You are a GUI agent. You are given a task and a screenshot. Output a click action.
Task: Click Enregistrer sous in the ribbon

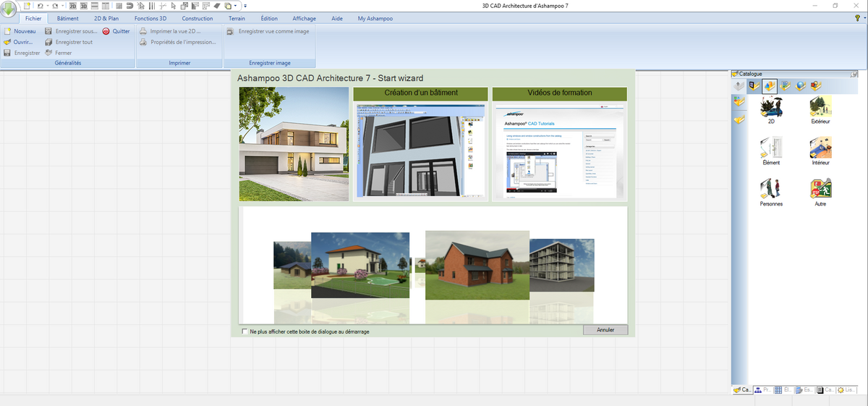point(70,31)
